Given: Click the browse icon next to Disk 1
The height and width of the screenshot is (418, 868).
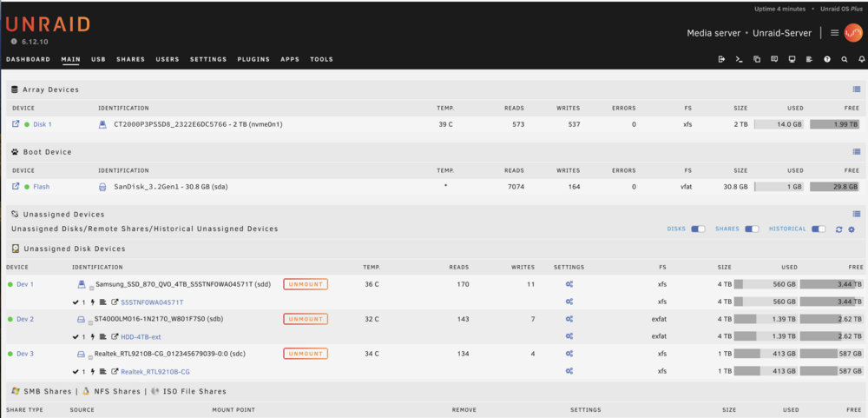Looking at the screenshot, I should [x=16, y=124].
